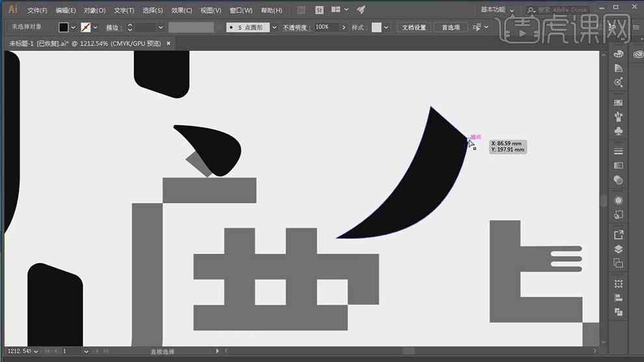Click the stroke weight stepper arrows
644x362 pixels.
point(130,27)
